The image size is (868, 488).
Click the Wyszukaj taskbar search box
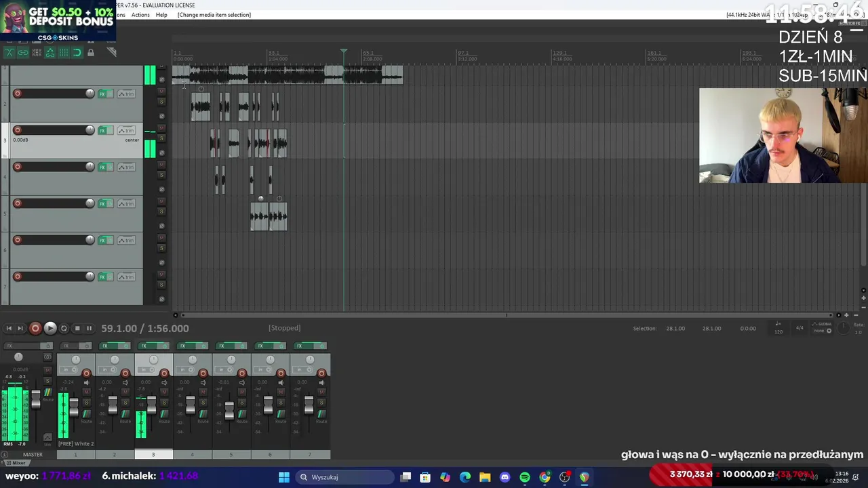point(344,477)
